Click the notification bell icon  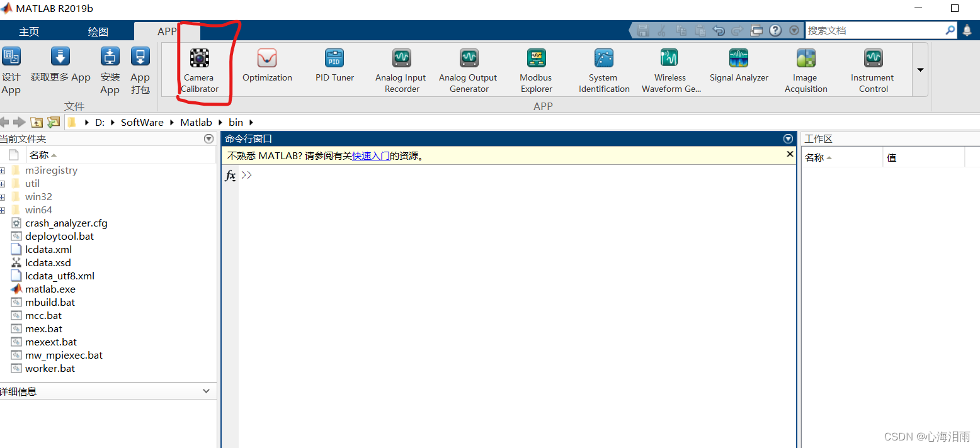[x=967, y=30]
